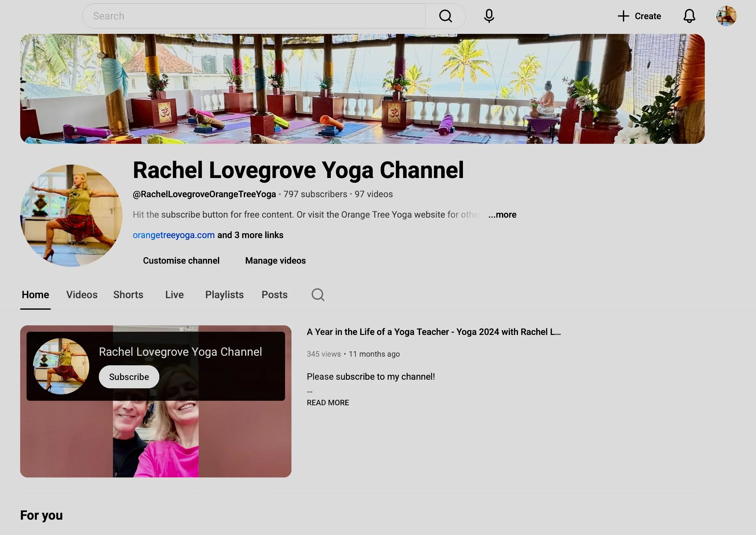Click the large channel profile picture

[71, 215]
